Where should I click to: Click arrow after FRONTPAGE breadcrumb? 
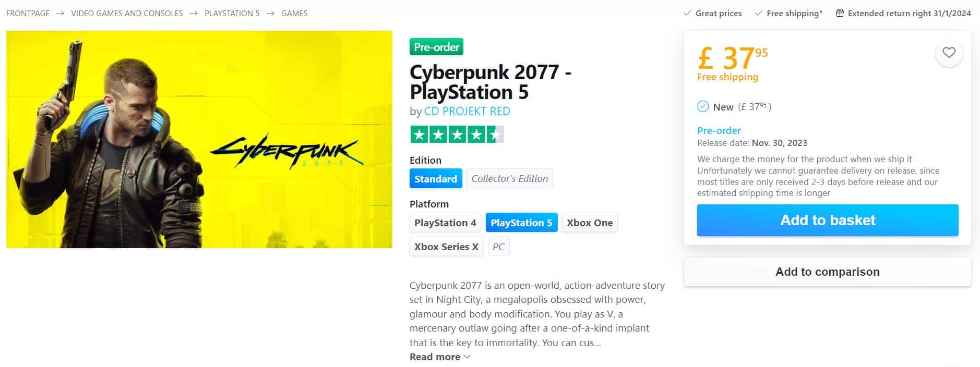(x=60, y=13)
